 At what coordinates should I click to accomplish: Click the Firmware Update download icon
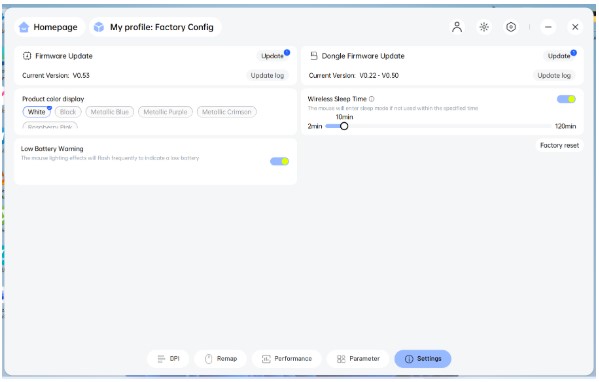click(27, 56)
